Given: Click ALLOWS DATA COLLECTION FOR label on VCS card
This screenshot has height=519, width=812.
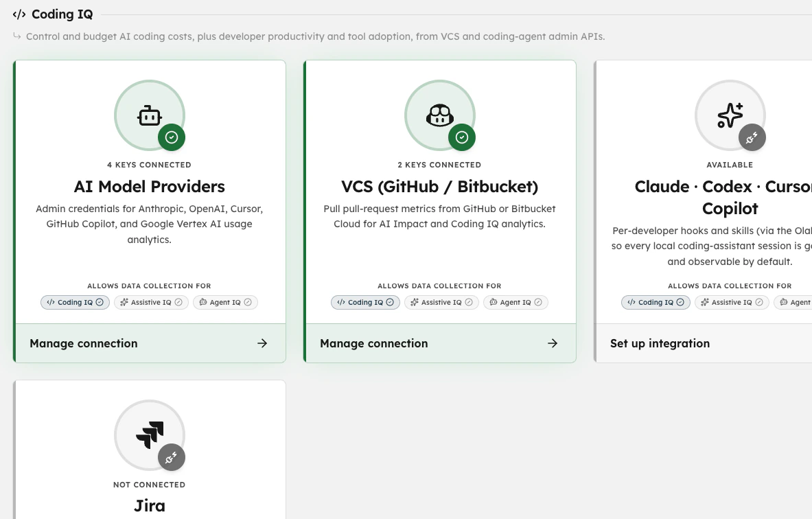Looking at the screenshot, I should [x=440, y=286].
